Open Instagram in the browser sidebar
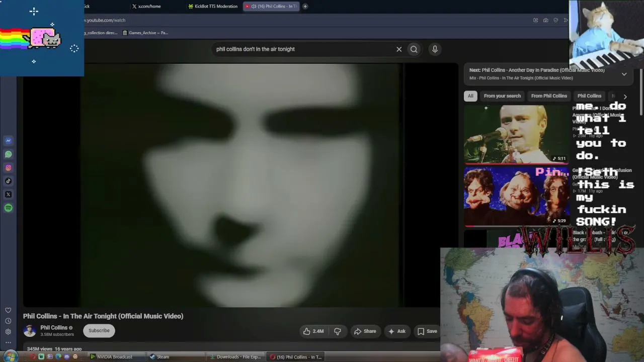 point(8,168)
